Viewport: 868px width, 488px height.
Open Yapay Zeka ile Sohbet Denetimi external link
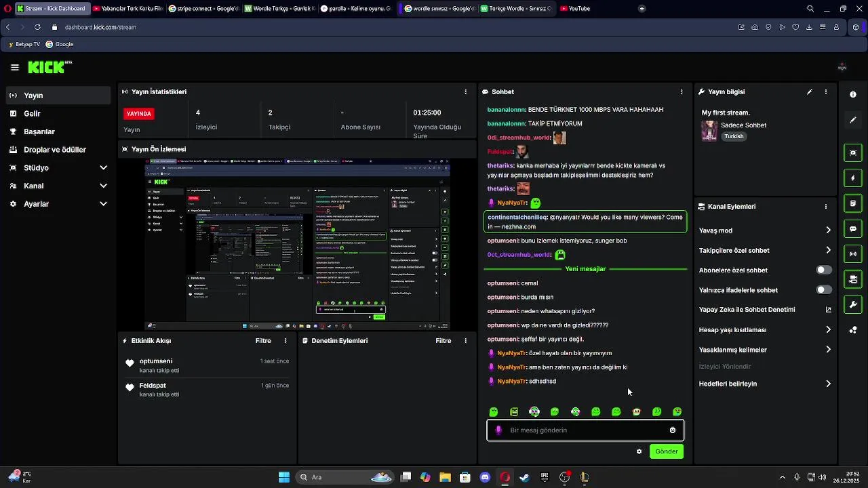pyautogui.click(x=828, y=310)
